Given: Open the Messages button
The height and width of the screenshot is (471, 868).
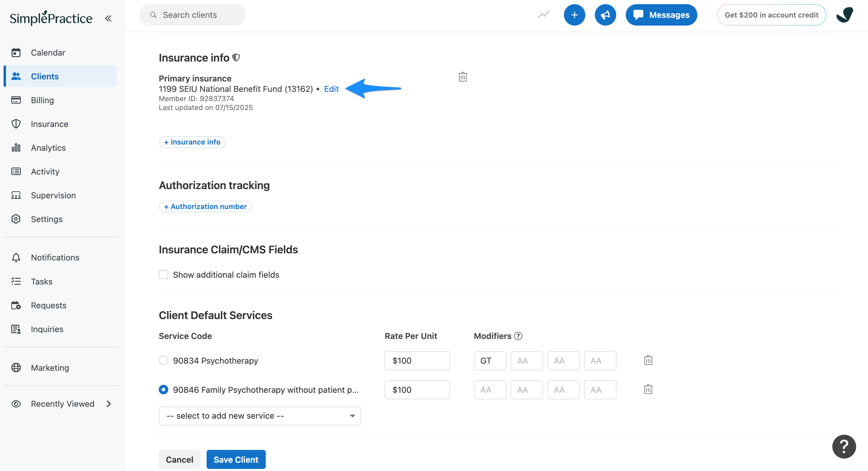Looking at the screenshot, I should point(661,15).
